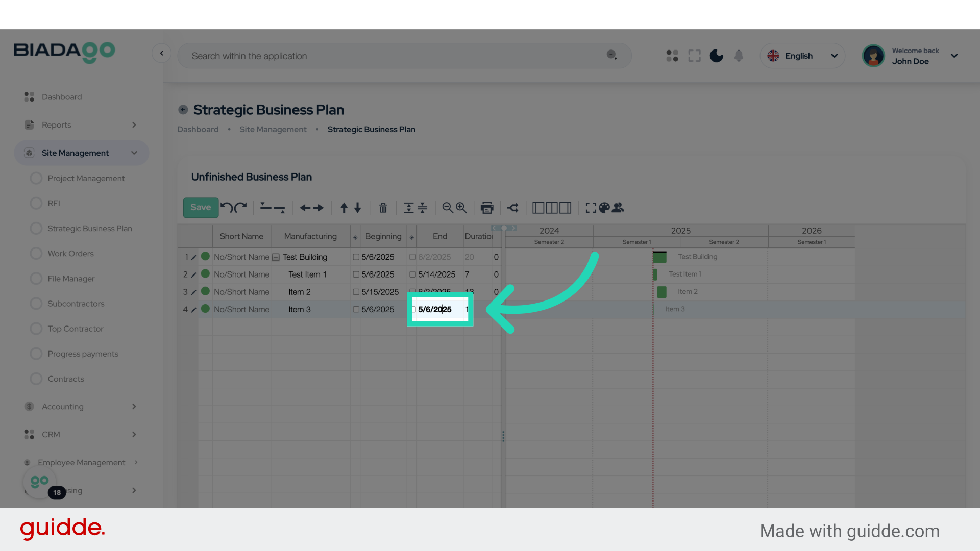Open the English language dropdown
The width and height of the screenshot is (980, 551).
point(802,56)
